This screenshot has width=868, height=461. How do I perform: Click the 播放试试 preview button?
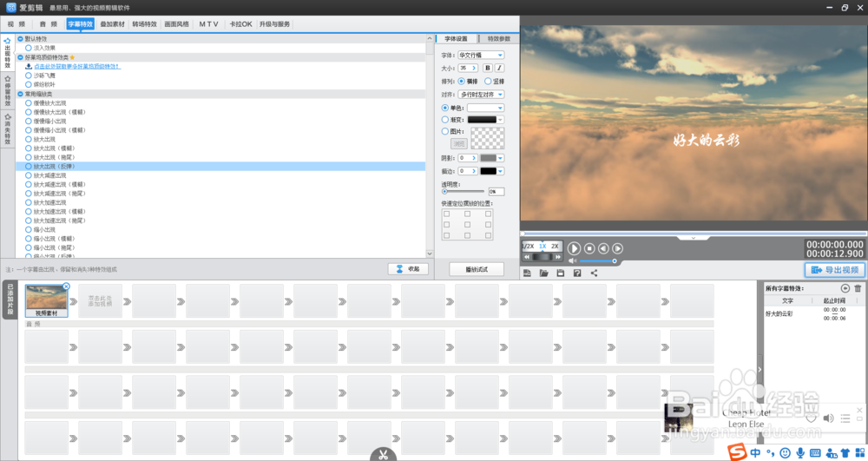tap(477, 269)
